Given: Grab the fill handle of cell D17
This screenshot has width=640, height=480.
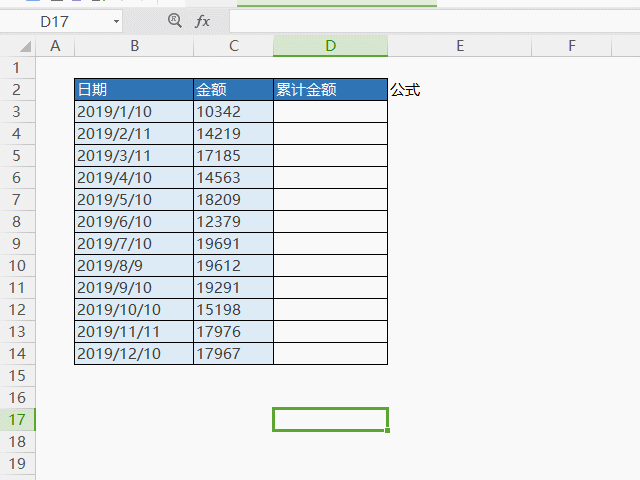Looking at the screenshot, I should 387,430.
